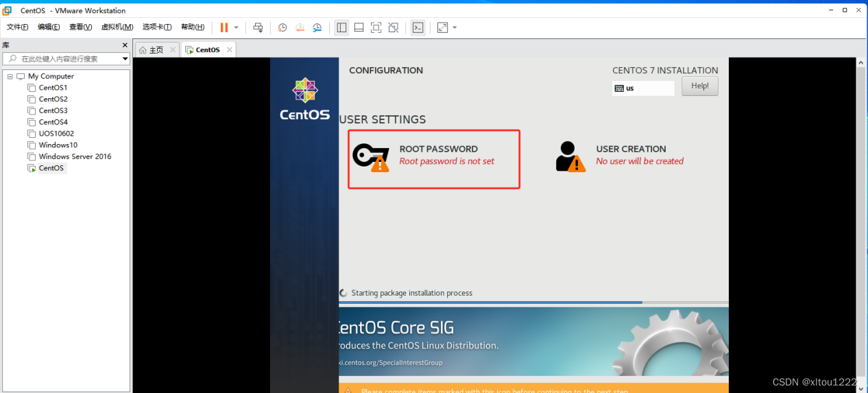Open the power options dropdown arrow beside the pause icon
868x393 pixels.
(237, 27)
